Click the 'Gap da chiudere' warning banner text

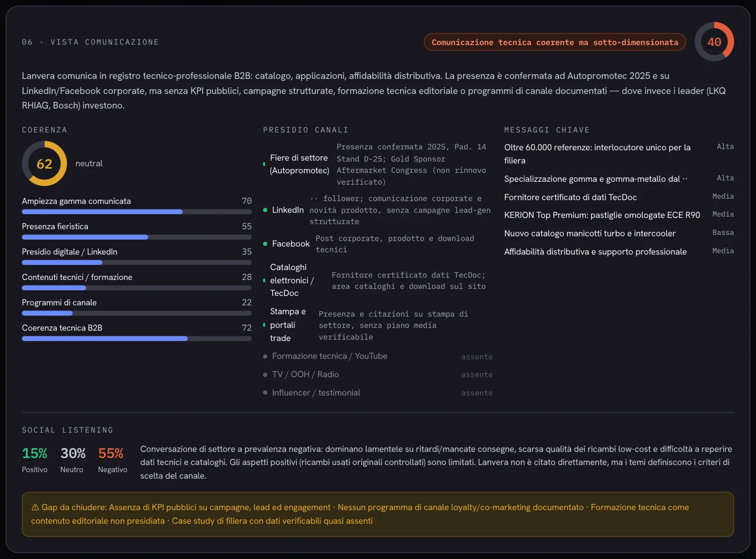click(x=360, y=514)
